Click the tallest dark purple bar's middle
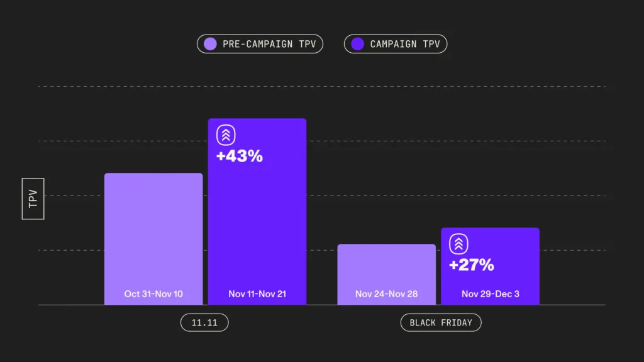The width and height of the screenshot is (644, 362). (x=257, y=214)
